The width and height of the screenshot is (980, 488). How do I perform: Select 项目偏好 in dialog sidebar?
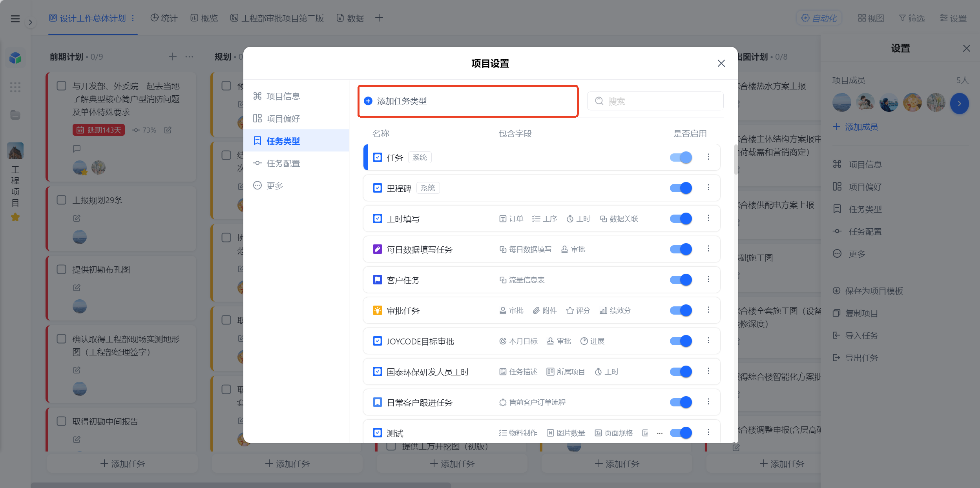point(296,118)
